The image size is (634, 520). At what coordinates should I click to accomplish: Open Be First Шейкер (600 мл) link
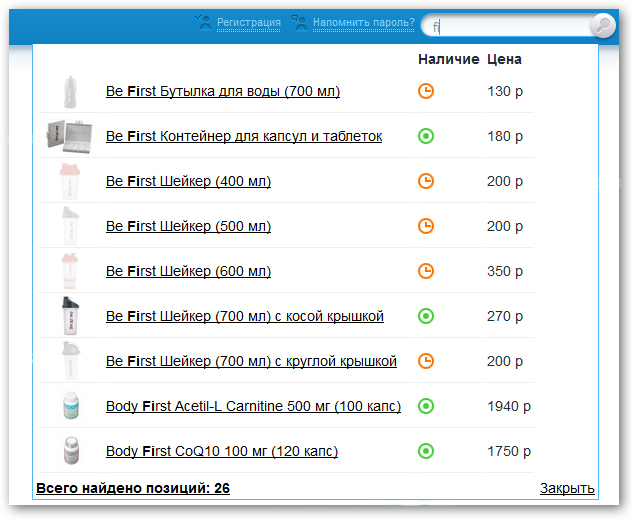188,271
